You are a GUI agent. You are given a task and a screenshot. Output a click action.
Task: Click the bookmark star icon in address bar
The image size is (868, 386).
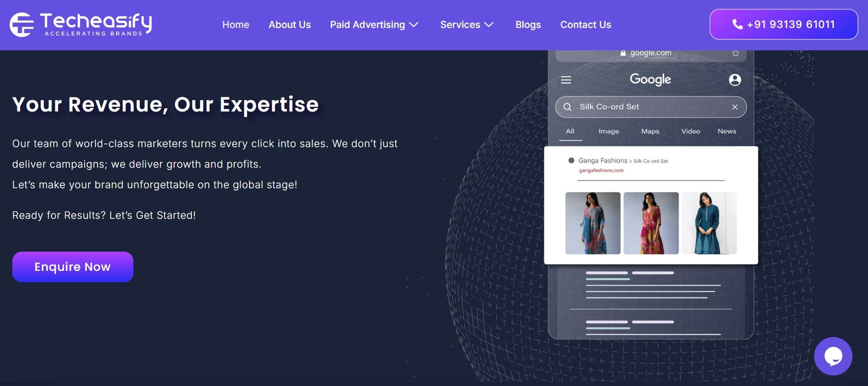(735, 53)
